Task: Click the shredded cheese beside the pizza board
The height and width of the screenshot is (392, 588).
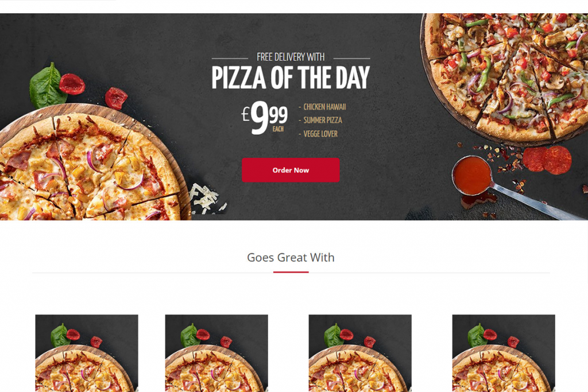Action: pyautogui.click(x=206, y=198)
